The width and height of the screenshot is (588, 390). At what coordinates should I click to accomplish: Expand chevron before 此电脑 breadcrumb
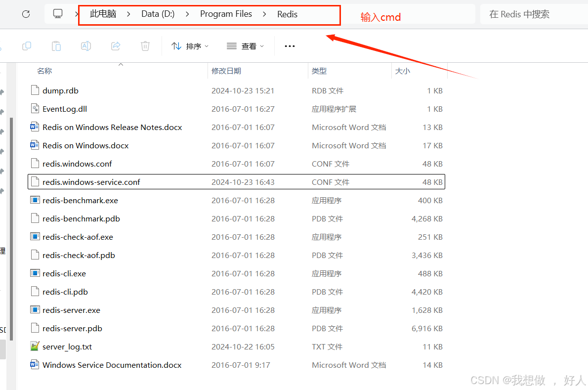point(77,14)
